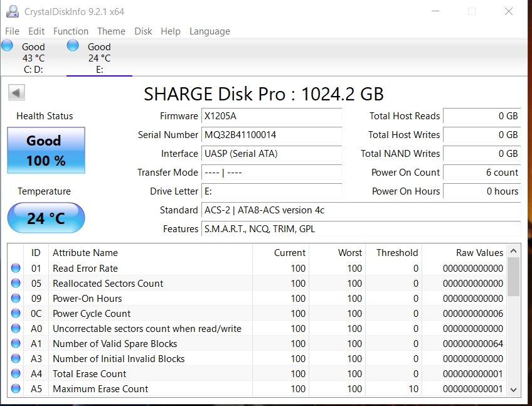
Task: Click the Serial Number field value
Action: (272, 135)
